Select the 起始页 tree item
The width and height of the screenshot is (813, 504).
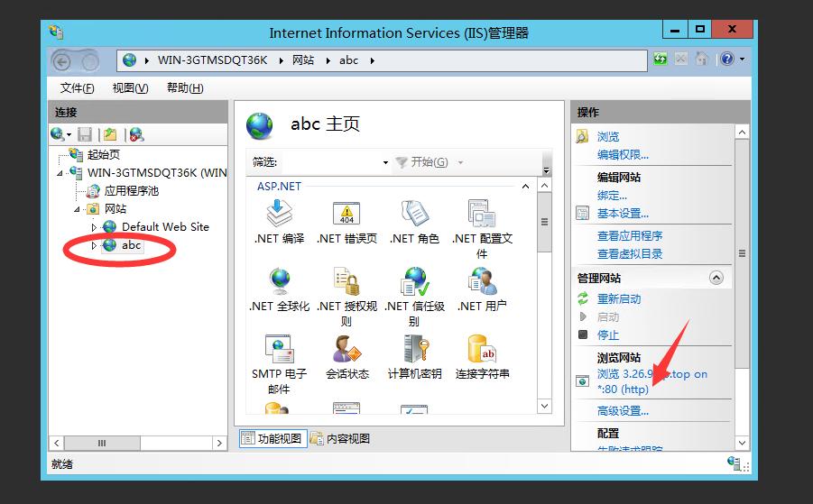pos(104,154)
